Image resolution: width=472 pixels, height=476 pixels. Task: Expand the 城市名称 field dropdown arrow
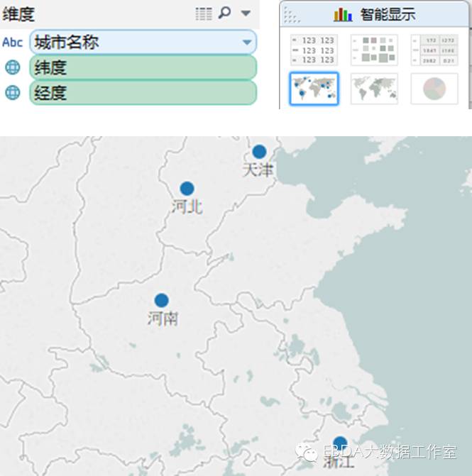246,43
